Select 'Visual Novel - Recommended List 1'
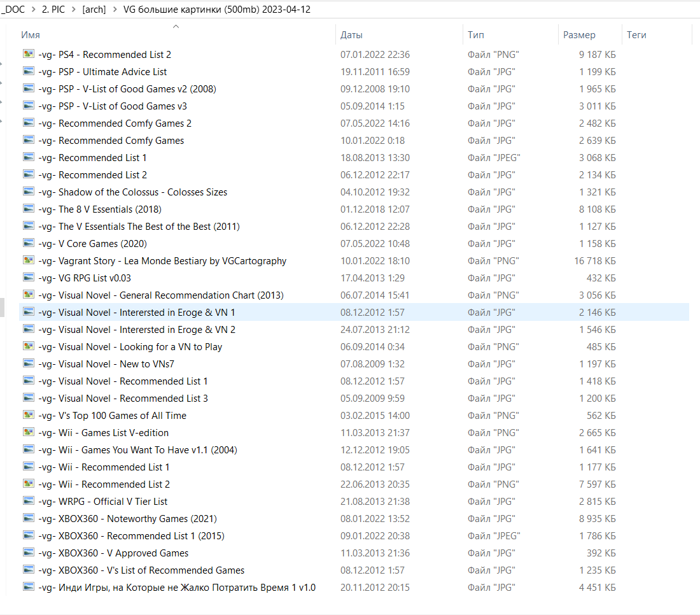 pyautogui.click(x=123, y=381)
